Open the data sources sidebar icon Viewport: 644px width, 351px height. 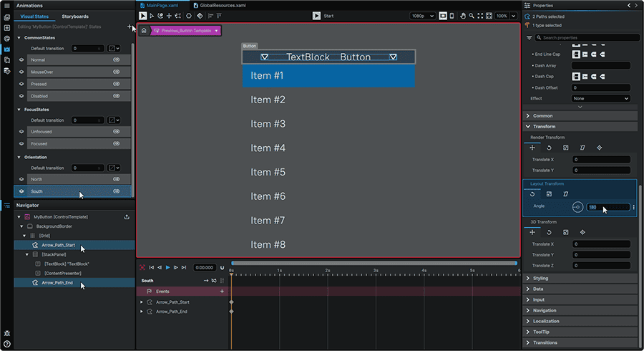click(6, 71)
